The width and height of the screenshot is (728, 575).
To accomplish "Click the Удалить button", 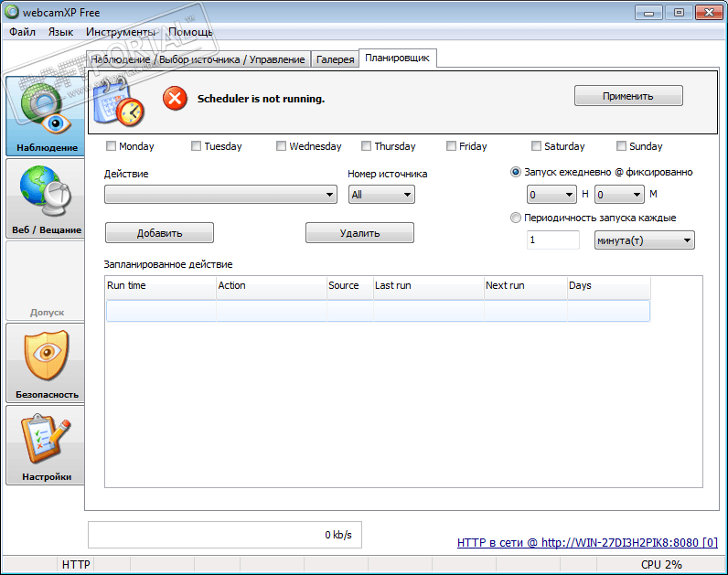I will click(359, 233).
